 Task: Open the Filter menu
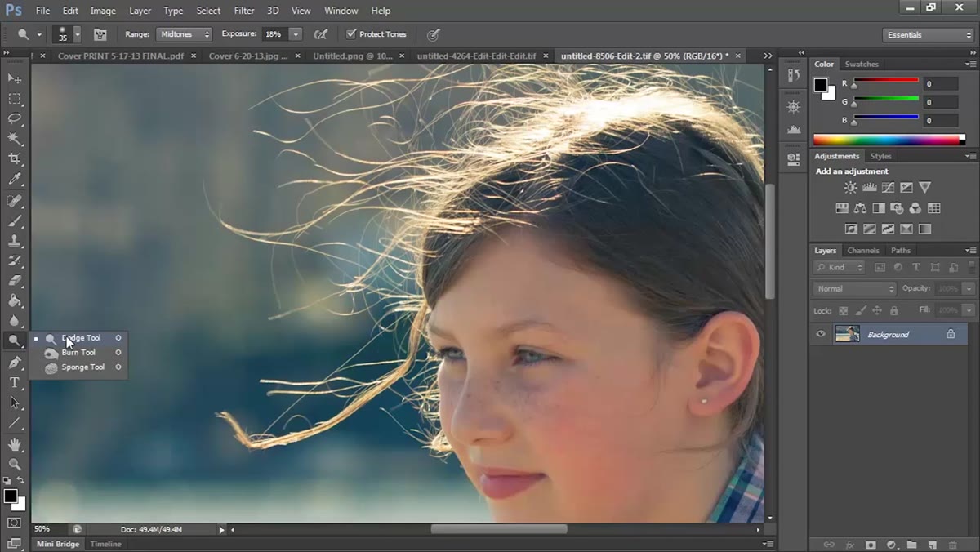click(244, 11)
